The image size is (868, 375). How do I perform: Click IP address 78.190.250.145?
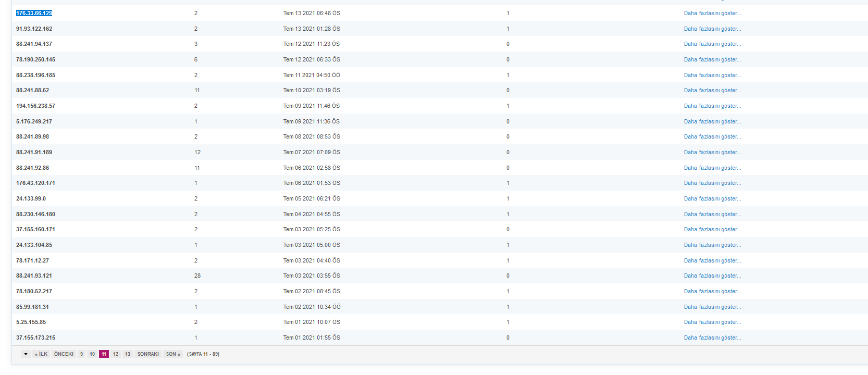35,59
